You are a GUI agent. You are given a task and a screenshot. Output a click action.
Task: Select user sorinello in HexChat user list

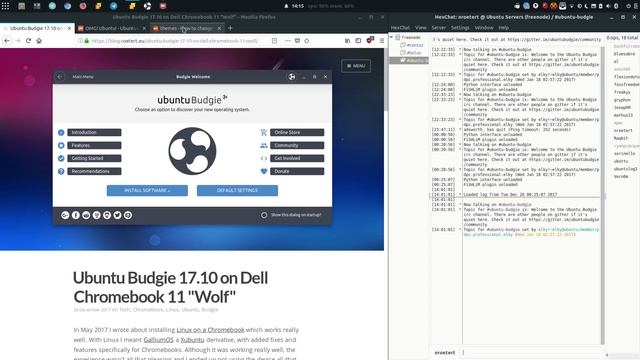pos(624,153)
